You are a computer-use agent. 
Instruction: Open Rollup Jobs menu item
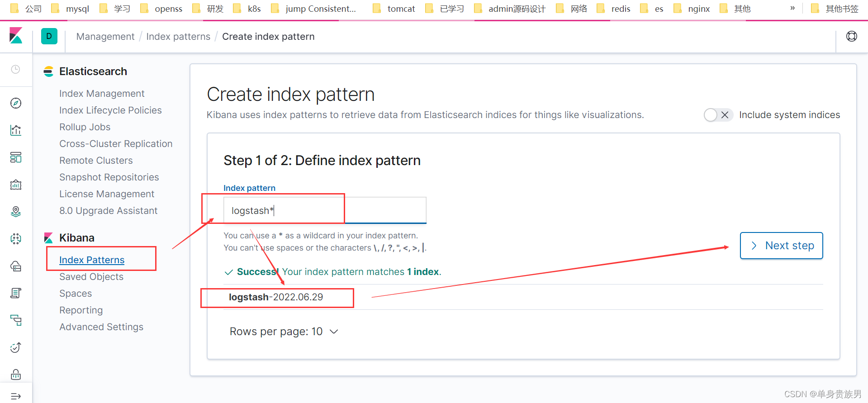pyautogui.click(x=85, y=127)
